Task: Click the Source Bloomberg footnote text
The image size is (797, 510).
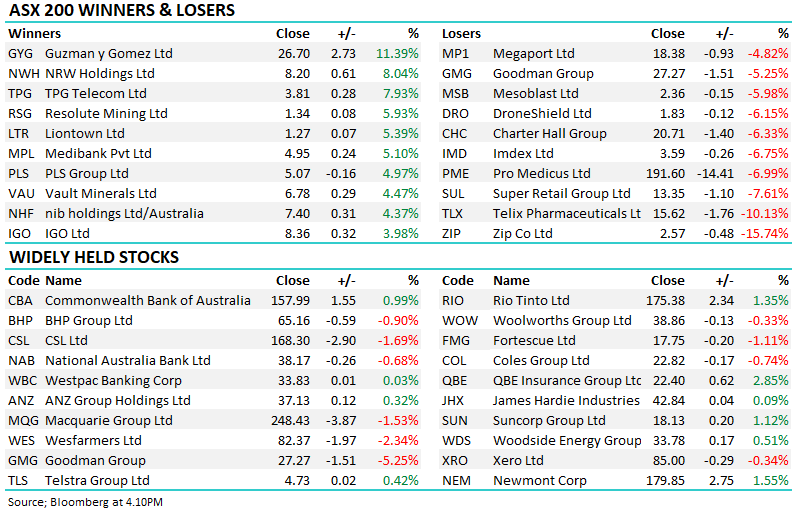Action: click(x=85, y=502)
